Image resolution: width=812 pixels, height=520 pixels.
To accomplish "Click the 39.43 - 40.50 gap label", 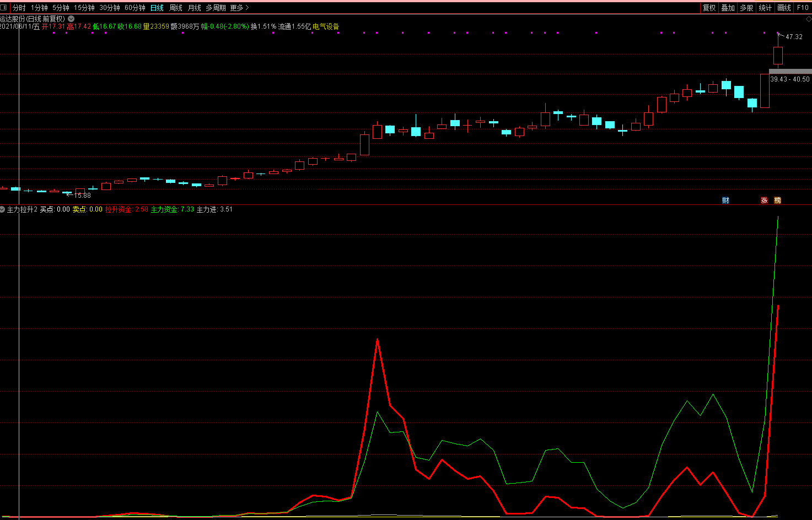I will pos(790,79).
